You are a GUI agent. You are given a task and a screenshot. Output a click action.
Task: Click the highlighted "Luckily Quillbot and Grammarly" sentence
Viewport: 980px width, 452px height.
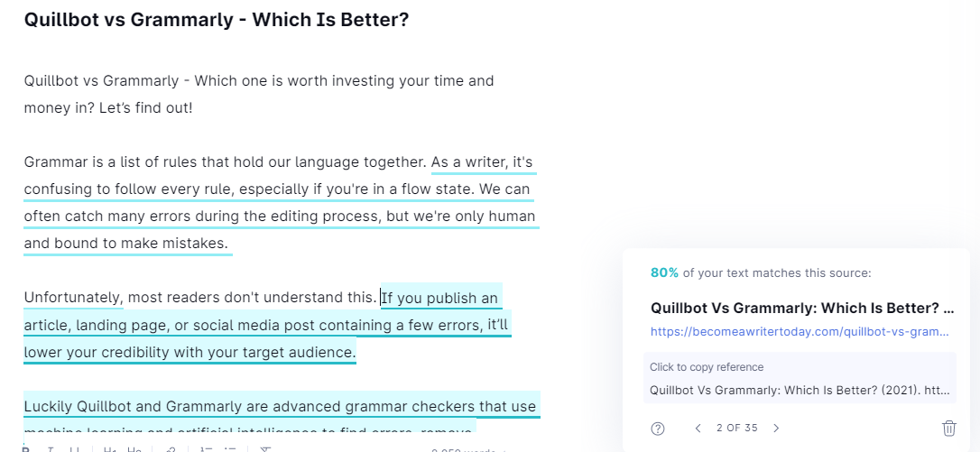tap(280, 406)
